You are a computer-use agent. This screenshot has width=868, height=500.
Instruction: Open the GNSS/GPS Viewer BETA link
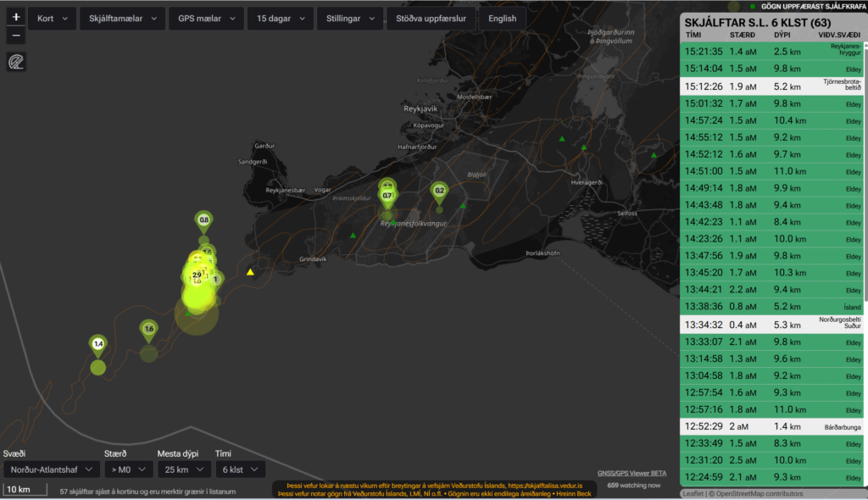[x=632, y=474]
